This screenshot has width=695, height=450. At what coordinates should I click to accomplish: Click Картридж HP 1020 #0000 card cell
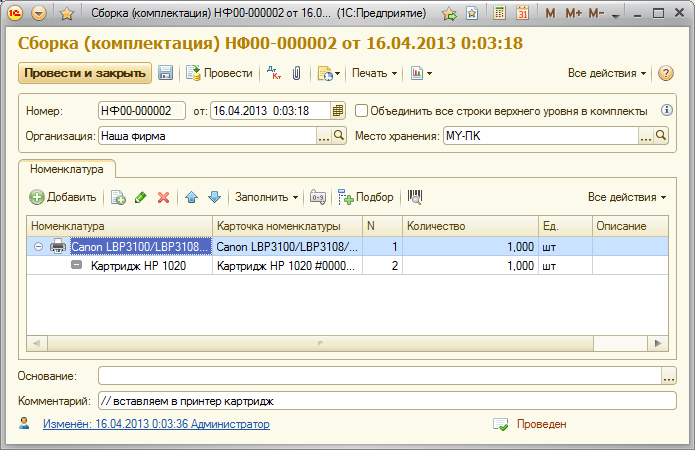pyautogui.click(x=288, y=266)
